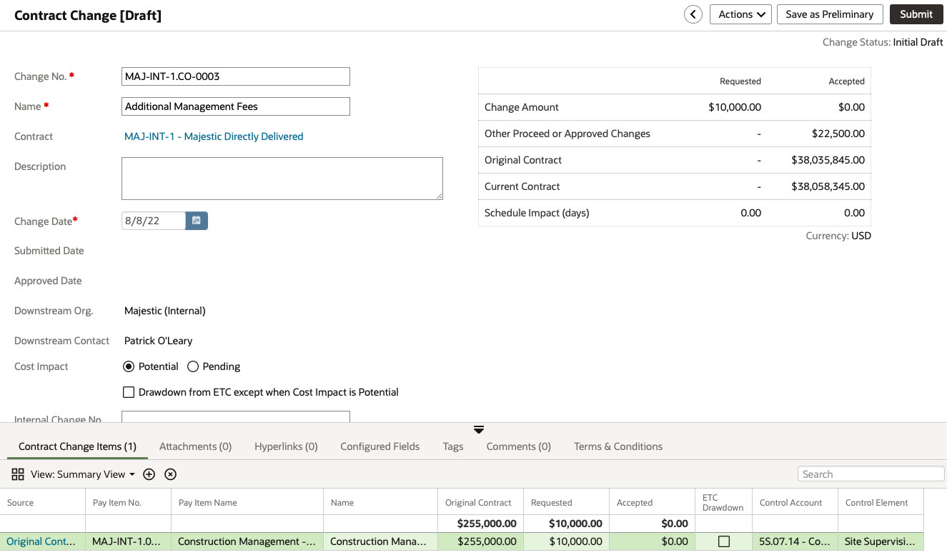Open the Change Date calendar picker
The width and height of the screenshot is (947, 560).
coord(197,221)
